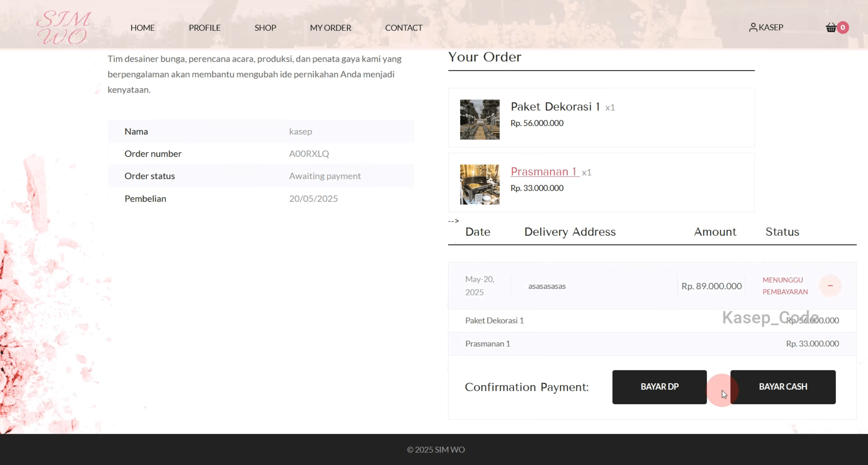Image resolution: width=868 pixels, height=465 pixels.
Task: Click the Awaiting payment status value
Action: click(325, 176)
